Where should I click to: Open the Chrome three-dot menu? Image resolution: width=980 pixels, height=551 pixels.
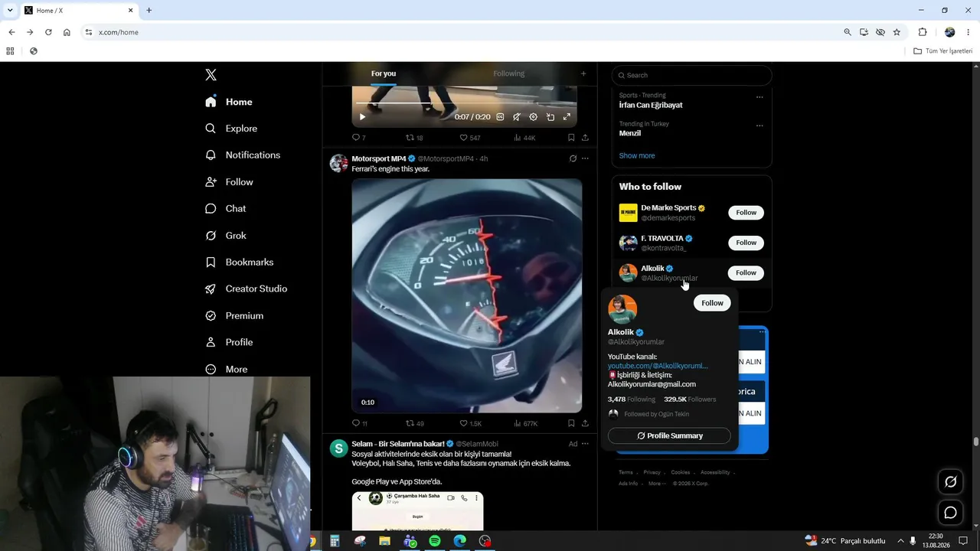969,32
